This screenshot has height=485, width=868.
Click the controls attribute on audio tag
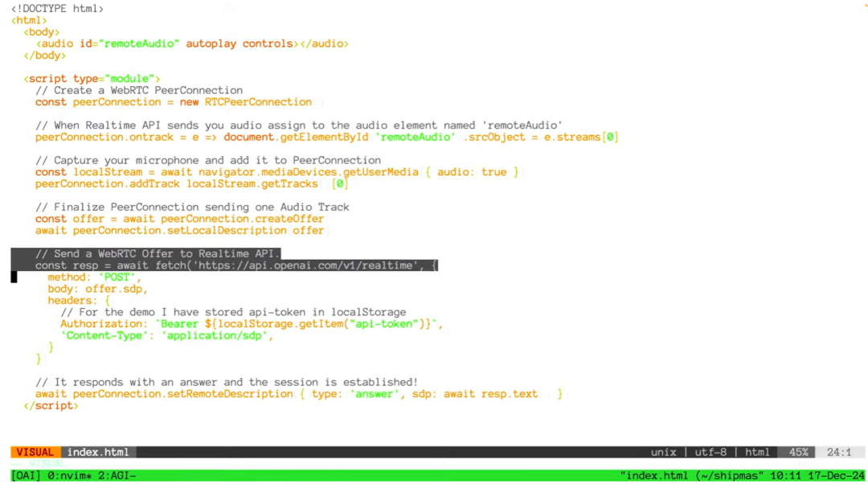[268, 43]
